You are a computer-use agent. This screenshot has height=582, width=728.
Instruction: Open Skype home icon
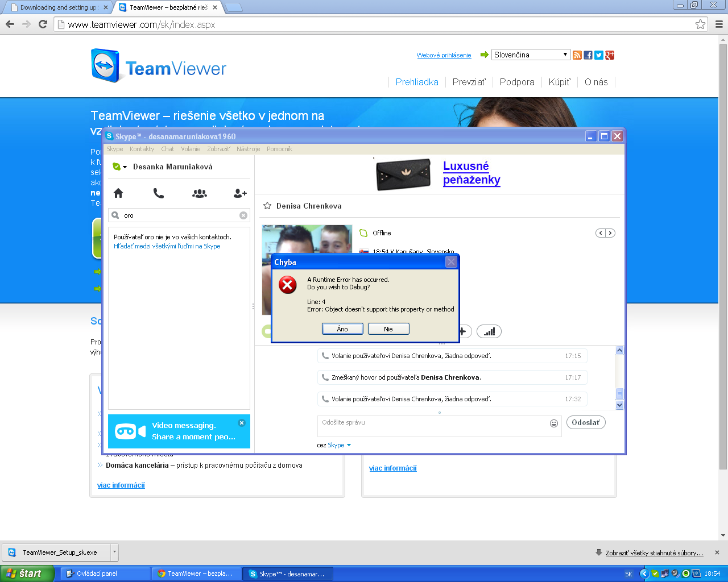tap(118, 193)
